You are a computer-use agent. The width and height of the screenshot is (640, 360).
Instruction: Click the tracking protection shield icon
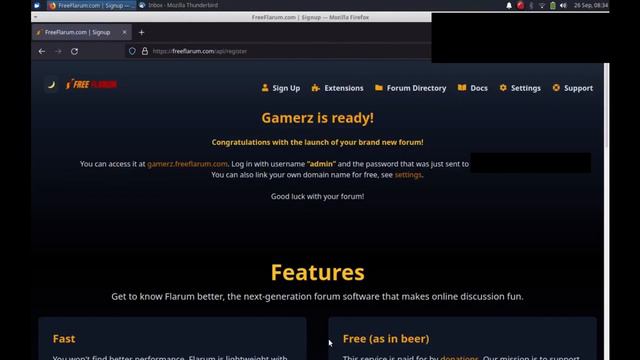pyautogui.click(x=132, y=51)
